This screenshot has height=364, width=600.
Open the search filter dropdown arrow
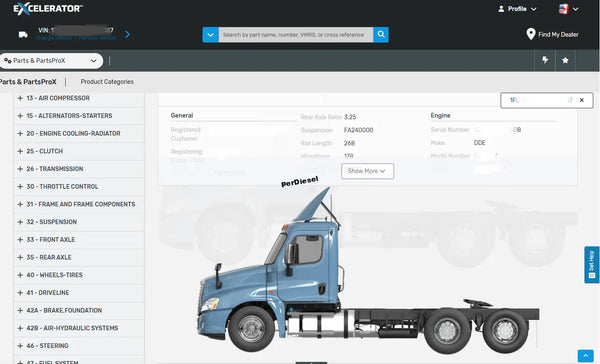point(210,34)
